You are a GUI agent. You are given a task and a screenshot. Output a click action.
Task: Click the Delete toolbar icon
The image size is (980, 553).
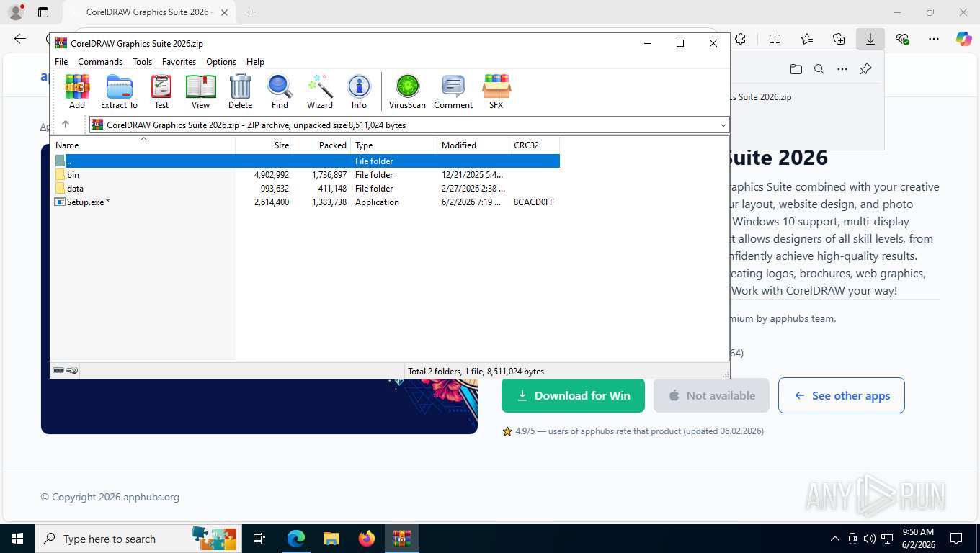click(x=240, y=91)
